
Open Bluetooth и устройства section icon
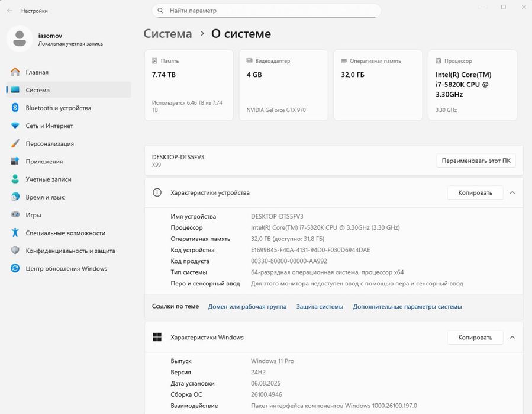tap(15, 108)
